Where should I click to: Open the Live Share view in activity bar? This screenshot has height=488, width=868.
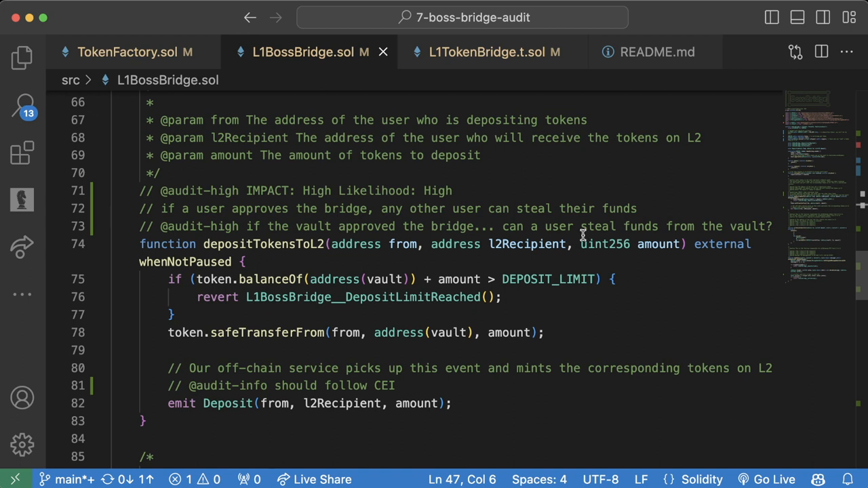click(22, 247)
